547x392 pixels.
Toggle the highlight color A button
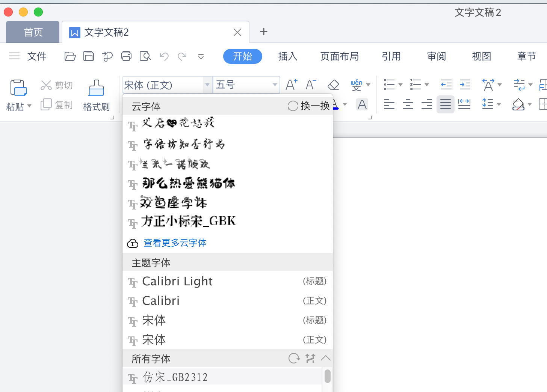pos(362,104)
